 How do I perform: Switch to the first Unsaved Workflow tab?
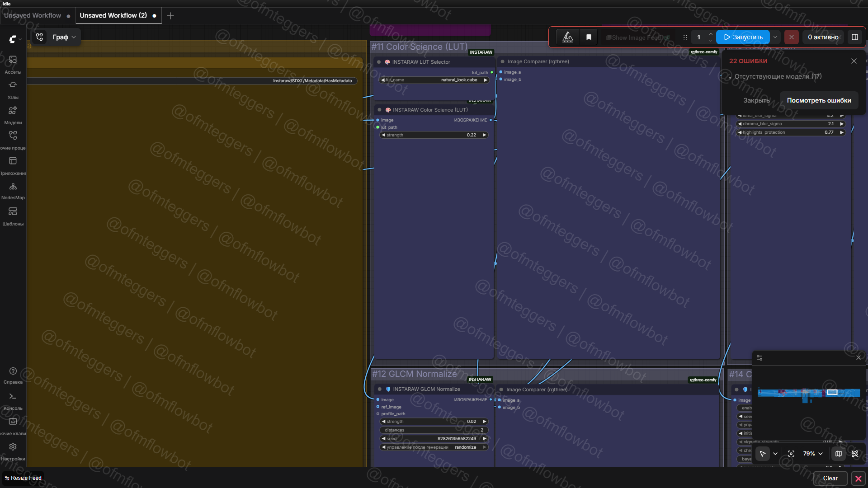[33, 15]
